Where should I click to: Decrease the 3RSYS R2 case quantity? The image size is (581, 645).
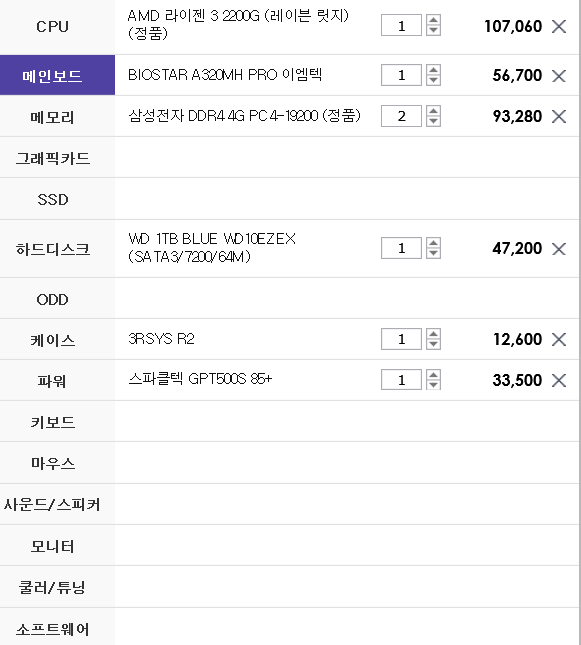tap(433, 344)
